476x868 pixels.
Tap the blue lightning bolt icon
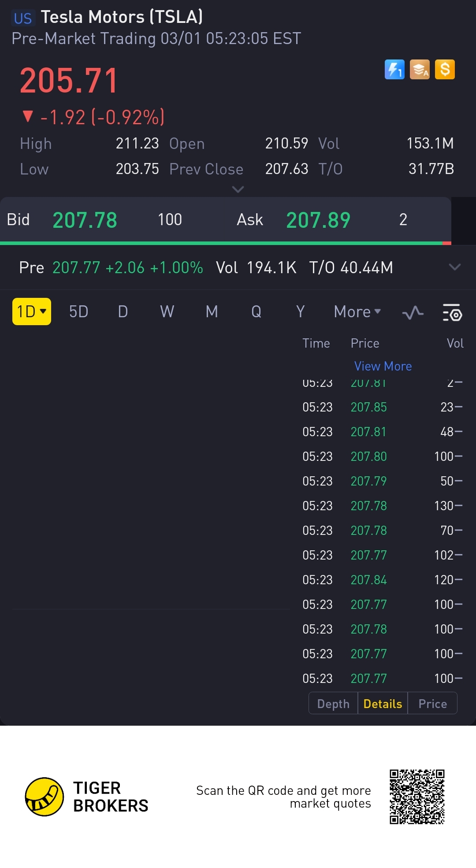point(394,70)
